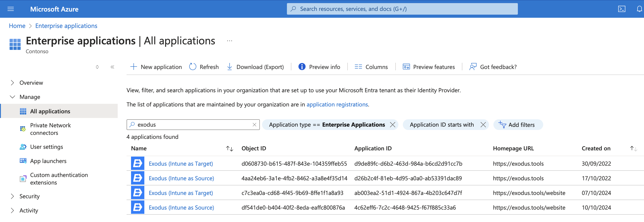Click the App launchers icon in sidebar
644x222 pixels.
23,161
